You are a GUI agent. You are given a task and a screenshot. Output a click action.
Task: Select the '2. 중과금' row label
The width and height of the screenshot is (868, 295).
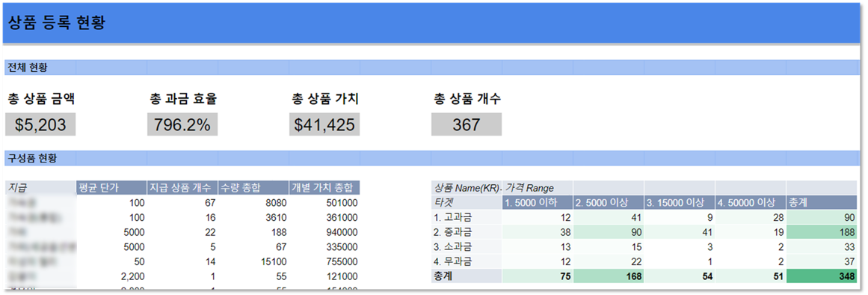[466, 232]
